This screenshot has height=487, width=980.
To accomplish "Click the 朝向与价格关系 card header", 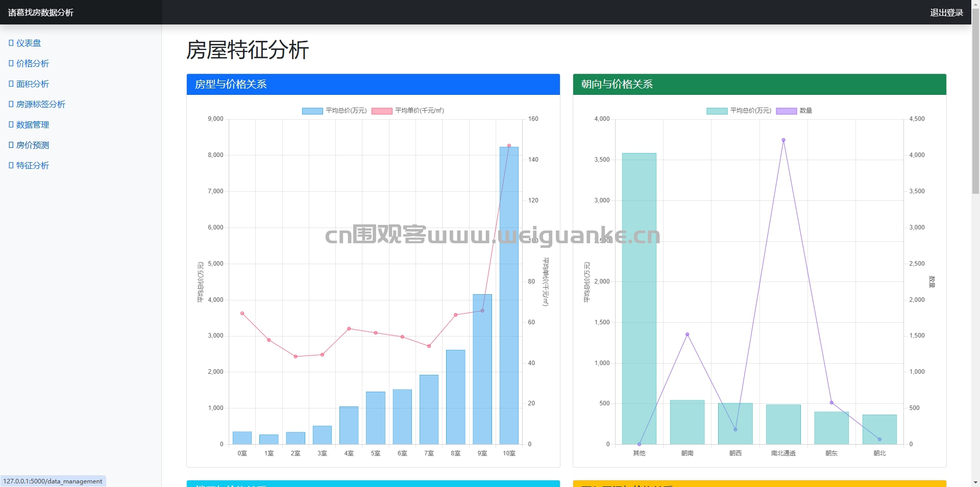I will pyautogui.click(x=759, y=84).
